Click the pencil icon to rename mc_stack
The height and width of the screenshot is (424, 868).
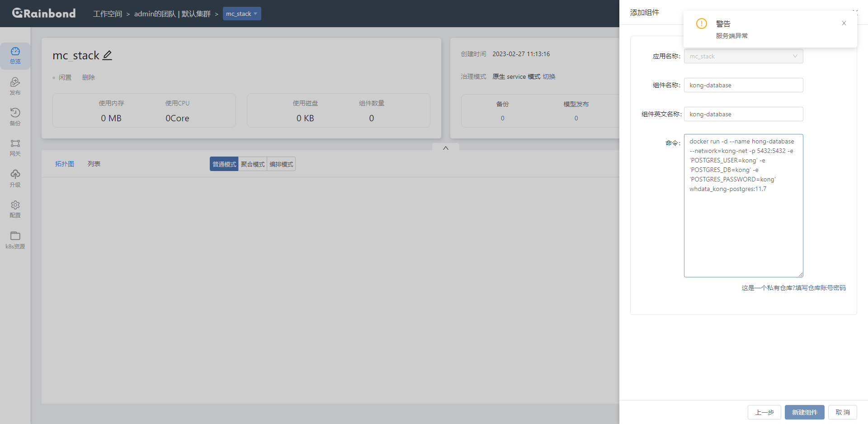(x=108, y=55)
